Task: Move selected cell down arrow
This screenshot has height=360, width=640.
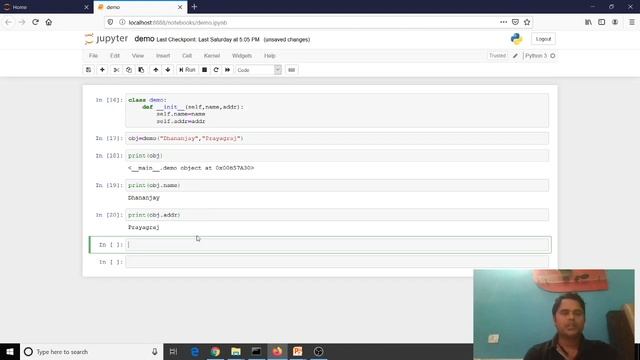Action: (168, 70)
